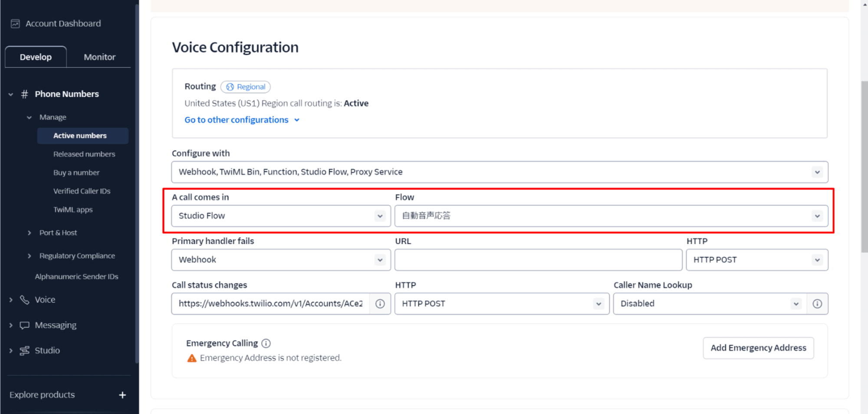
Task: Open TwiML apps
Action: pyautogui.click(x=73, y=210)
